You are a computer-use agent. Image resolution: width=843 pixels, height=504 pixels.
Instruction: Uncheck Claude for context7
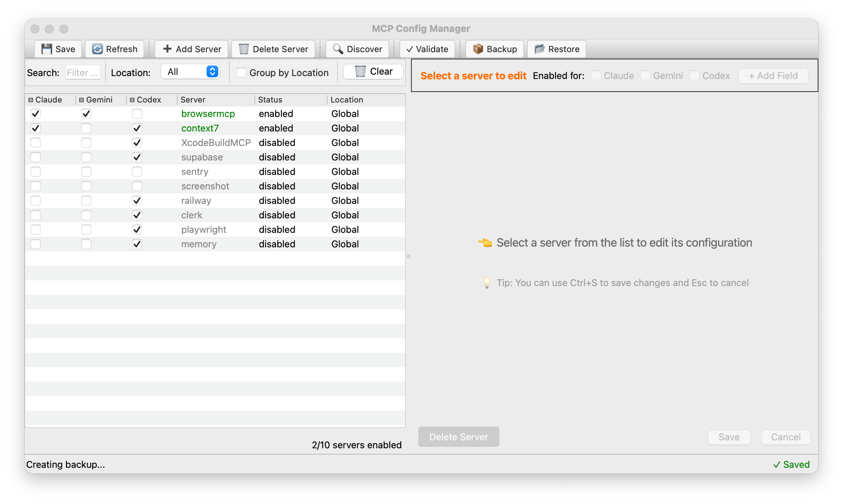click(x=36, y=128)
